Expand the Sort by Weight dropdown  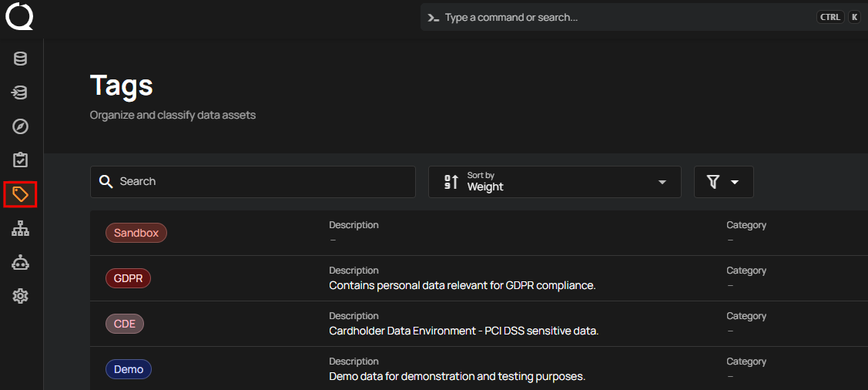click(x=662, y=182)
